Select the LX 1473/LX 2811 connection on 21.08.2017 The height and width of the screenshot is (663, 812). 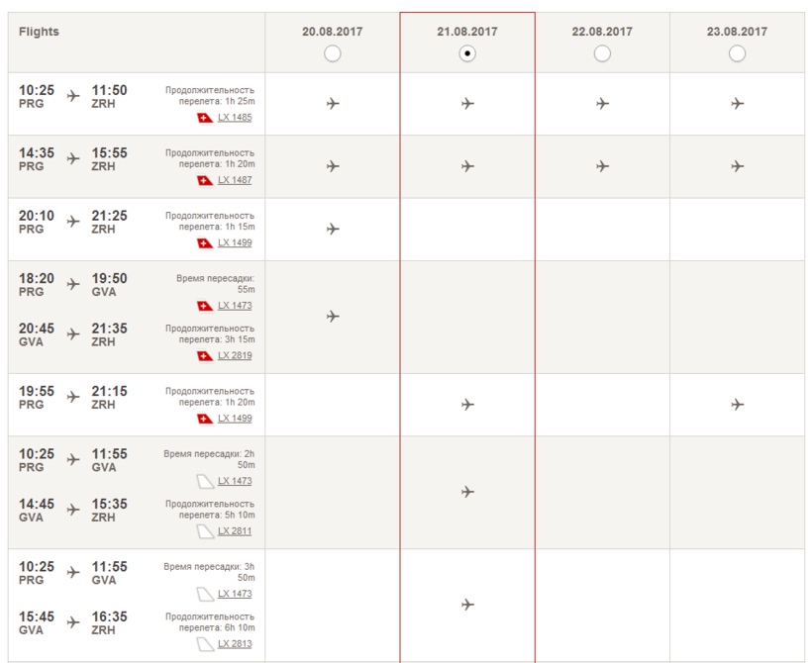pyautogui.click(x=467, y=492)
